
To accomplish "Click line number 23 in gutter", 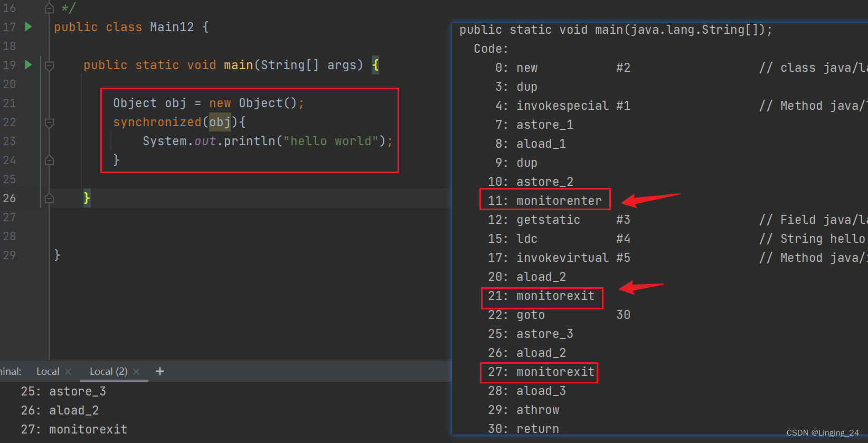I will (x=10, y=141).
